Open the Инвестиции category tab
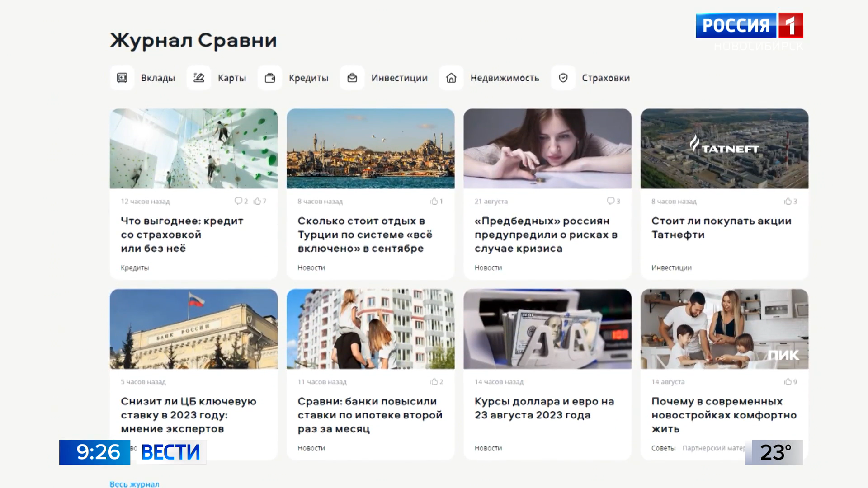This screenshot has height=488, width=868. click(399, 78)
